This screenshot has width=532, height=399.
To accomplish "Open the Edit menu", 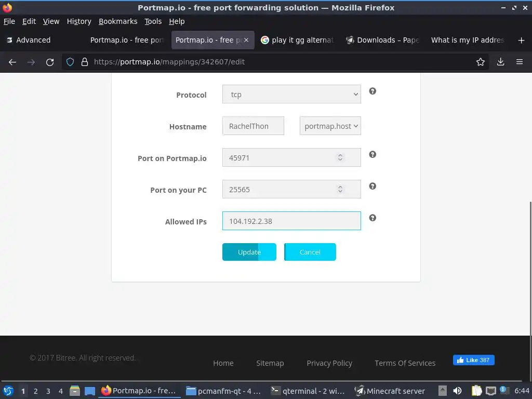I will (29, 21).
